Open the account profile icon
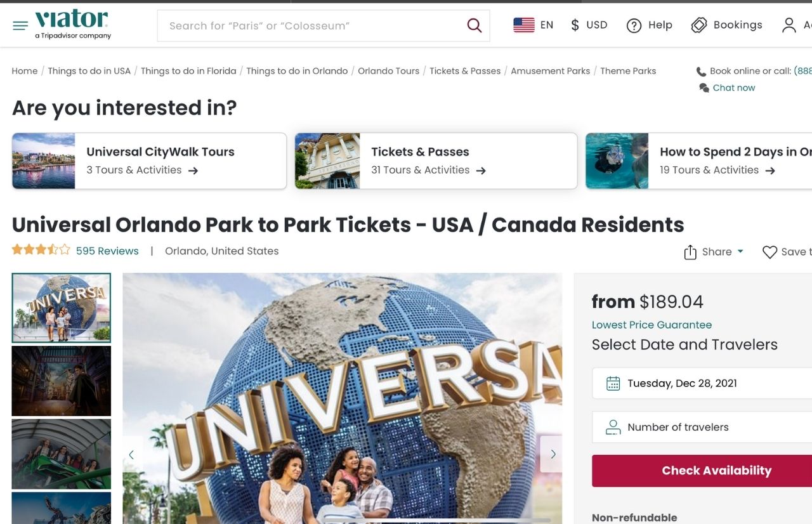812x524 pixels. click(789, 25)
